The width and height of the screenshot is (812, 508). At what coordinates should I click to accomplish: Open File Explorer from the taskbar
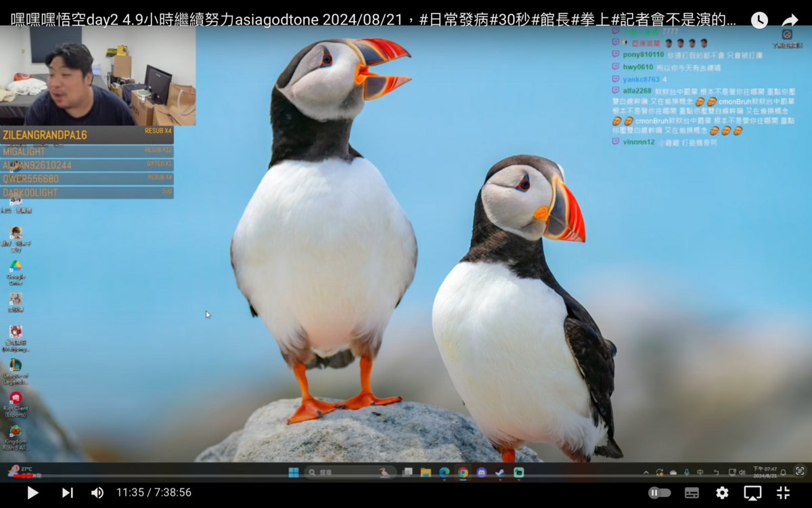(426, 472)
